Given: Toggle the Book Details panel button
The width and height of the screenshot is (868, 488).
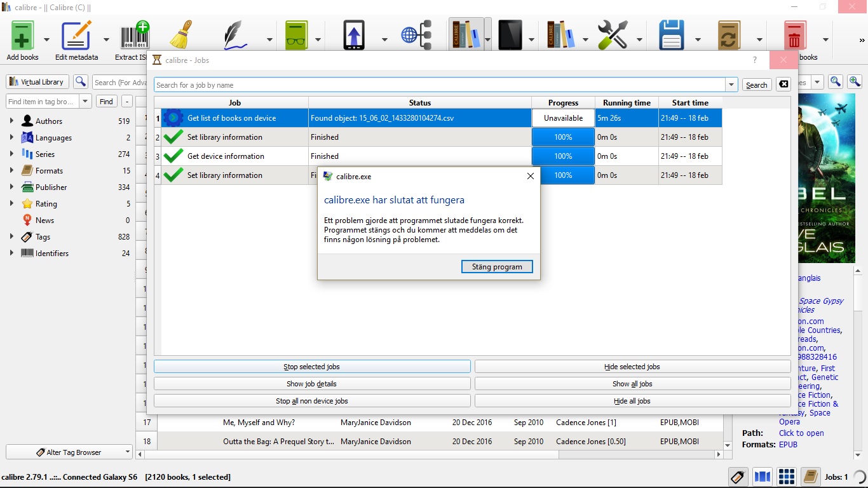Looking at the screenshot, I should (x=810, y=477).
